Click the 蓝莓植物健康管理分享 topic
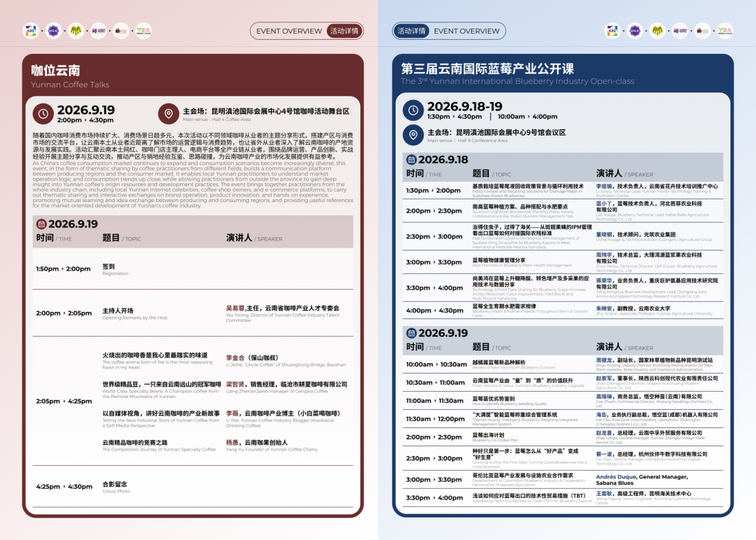The width and height of the screenshot is (756, 540). (521, 262)
